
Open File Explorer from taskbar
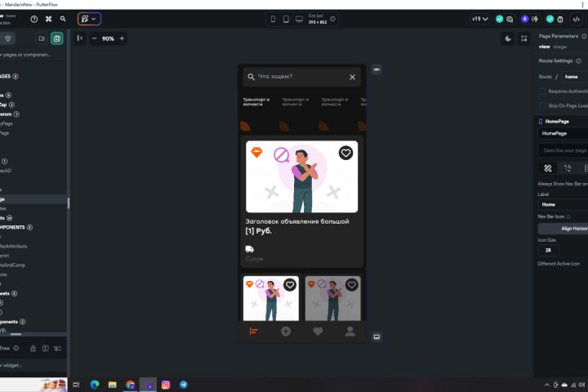112,385
